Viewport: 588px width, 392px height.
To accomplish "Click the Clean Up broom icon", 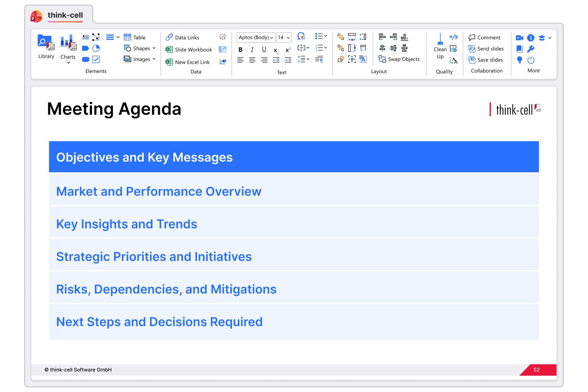I will pos(440,40).
